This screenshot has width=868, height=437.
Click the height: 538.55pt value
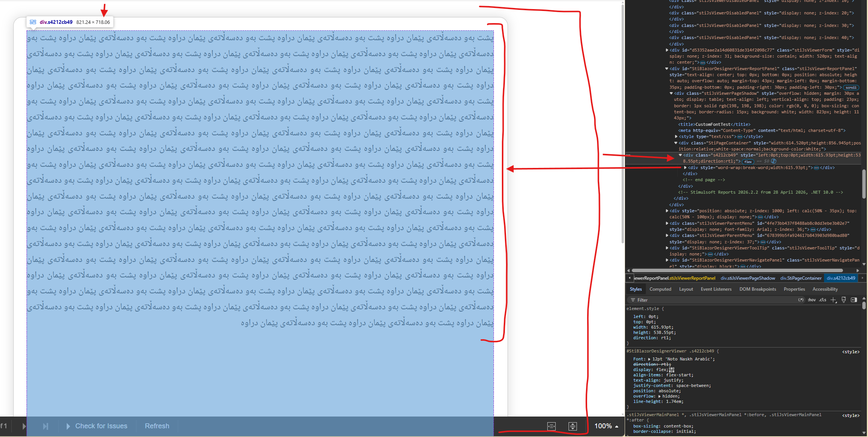click(x=664, y=332)
